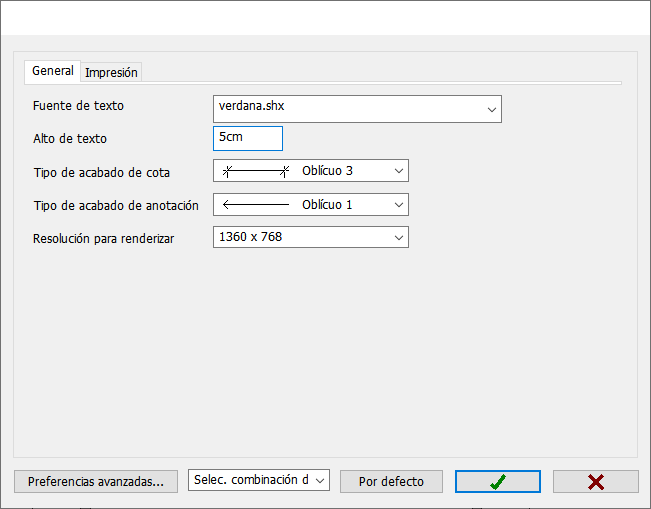
Task: Switch to the Impresión tab
Action: point(111,72)
